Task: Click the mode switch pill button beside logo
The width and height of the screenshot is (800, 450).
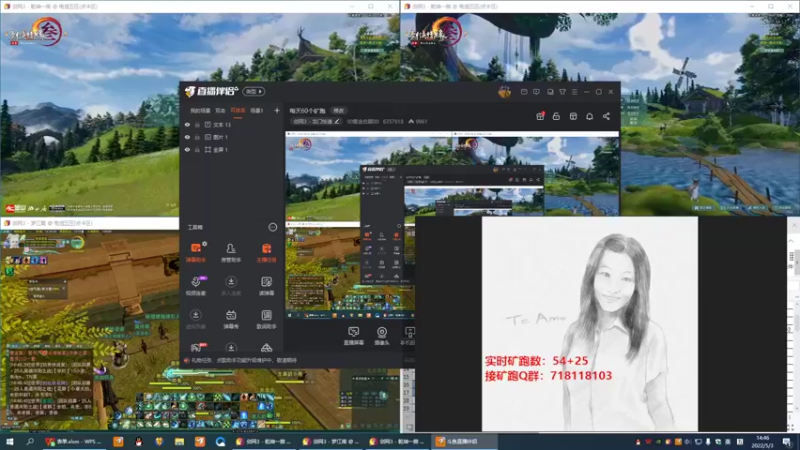Action: point(254,91)
